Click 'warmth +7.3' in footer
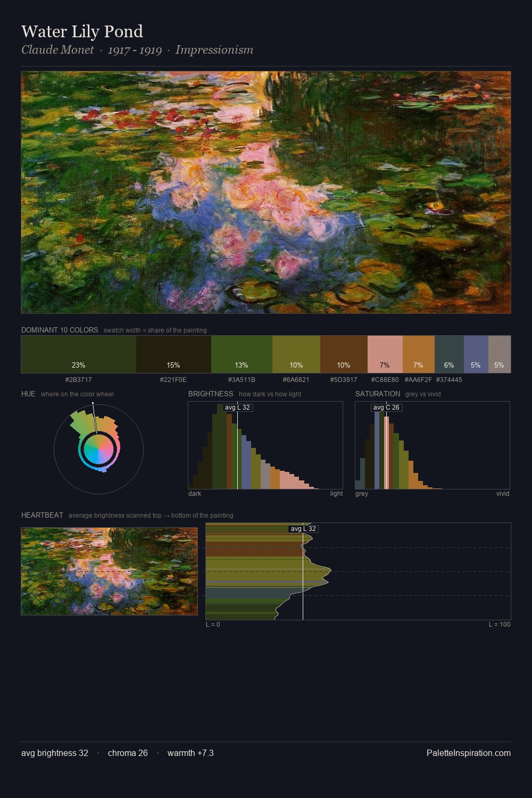Viewport: 532px width, 798px height. pos(190,753)
